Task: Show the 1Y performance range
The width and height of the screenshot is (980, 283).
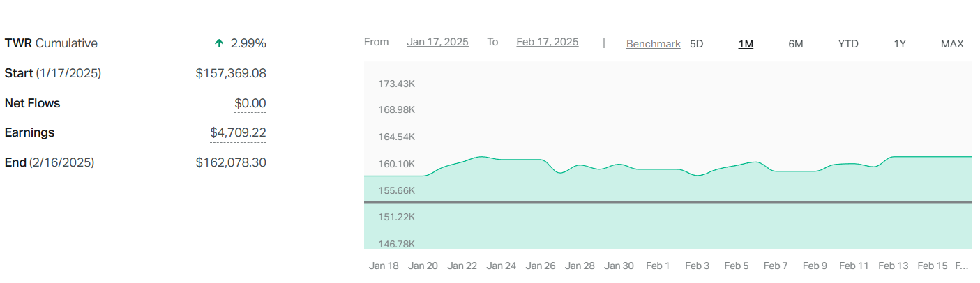Action: (x=900, y=44)
